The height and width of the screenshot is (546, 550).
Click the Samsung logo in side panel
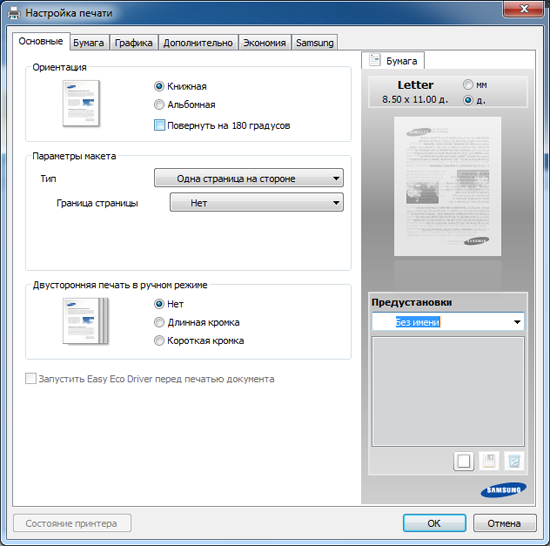coord(503,490)
